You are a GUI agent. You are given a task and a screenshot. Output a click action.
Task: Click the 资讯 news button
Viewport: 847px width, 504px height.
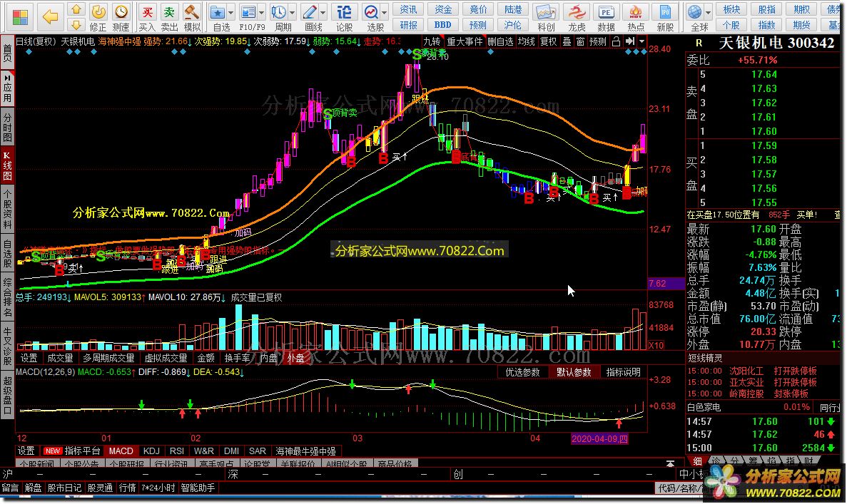coord(408,9)
